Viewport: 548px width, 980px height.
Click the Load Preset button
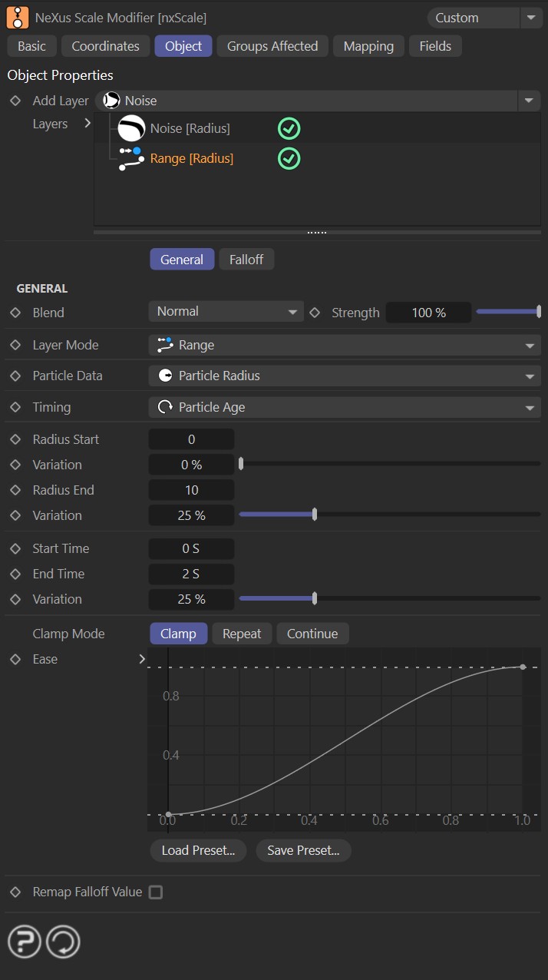click(199, 850)
